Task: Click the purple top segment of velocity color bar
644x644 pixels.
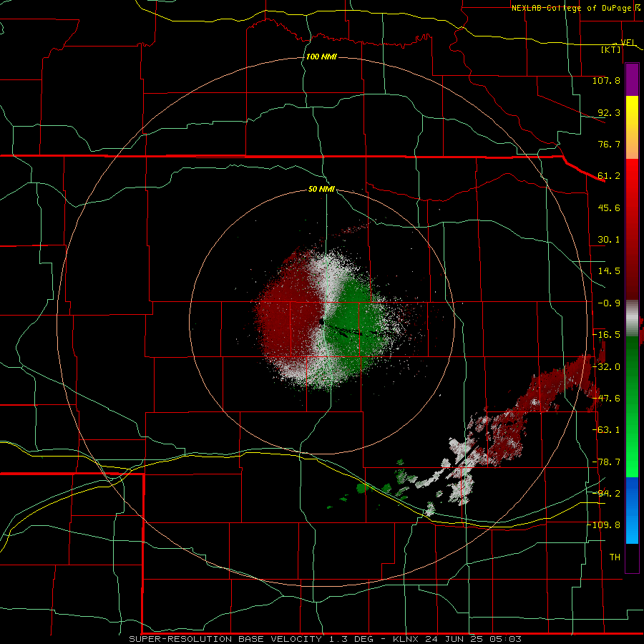Action: [x=632, y=79]
